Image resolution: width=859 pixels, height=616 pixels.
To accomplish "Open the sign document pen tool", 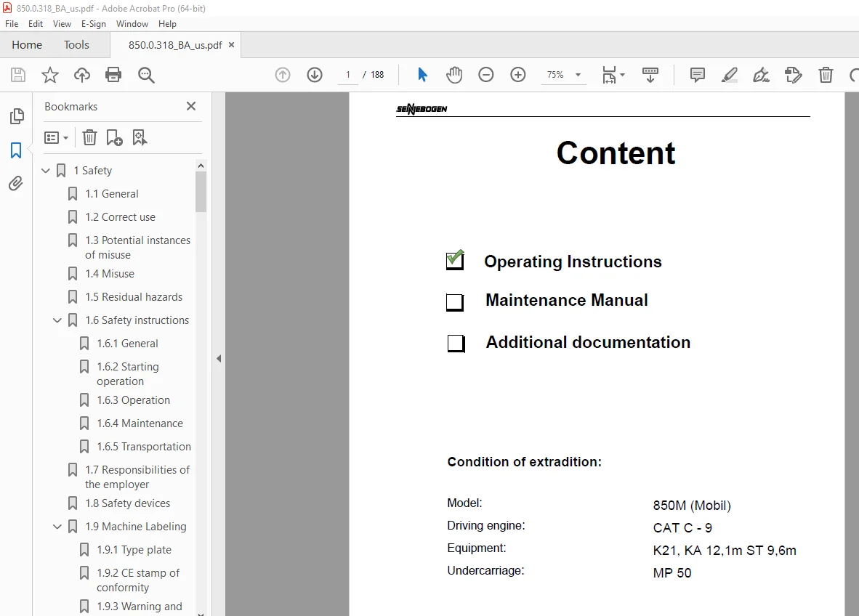I will (x=761, y=75).
